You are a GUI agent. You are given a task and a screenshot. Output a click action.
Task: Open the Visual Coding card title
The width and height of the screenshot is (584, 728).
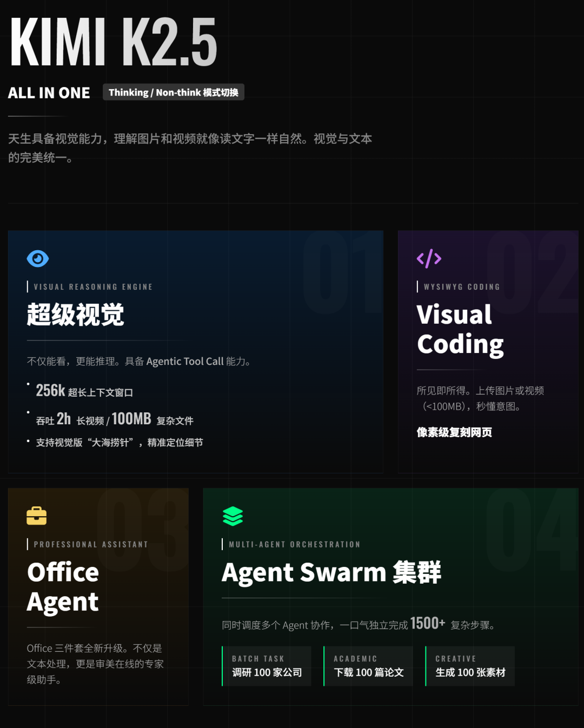click(x=460, y=329)
